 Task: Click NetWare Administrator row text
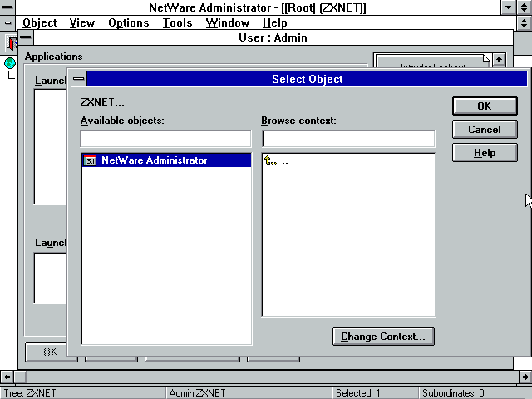coord(155,160)
